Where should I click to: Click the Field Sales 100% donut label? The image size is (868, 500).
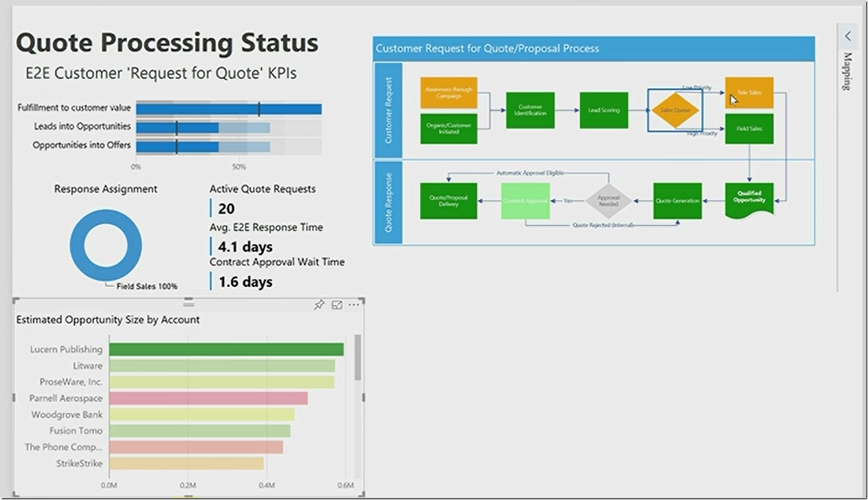(147, 287)
